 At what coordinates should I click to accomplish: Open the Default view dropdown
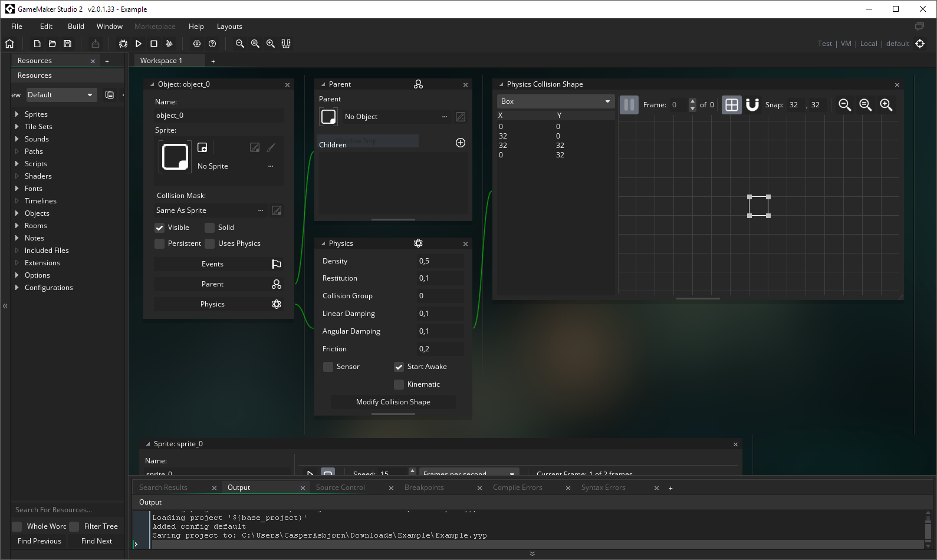pos(61,95)
